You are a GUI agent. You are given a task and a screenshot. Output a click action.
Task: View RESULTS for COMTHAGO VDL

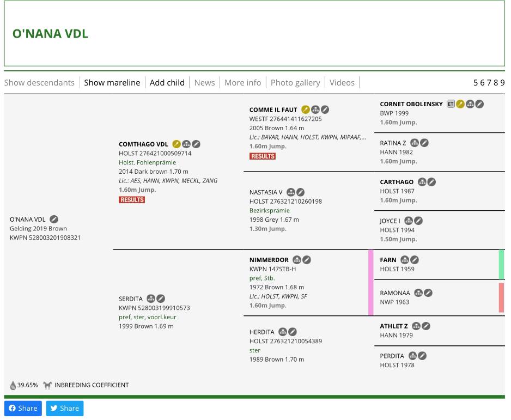132,200
